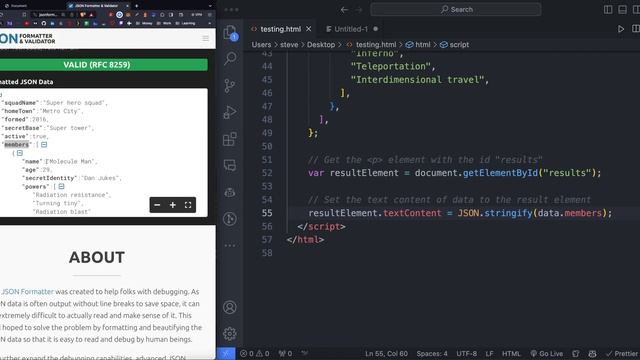This screenshot has width=640, height=360.
Task: Click the ports indicator showing 0
Action: click(x=285, y=353)
